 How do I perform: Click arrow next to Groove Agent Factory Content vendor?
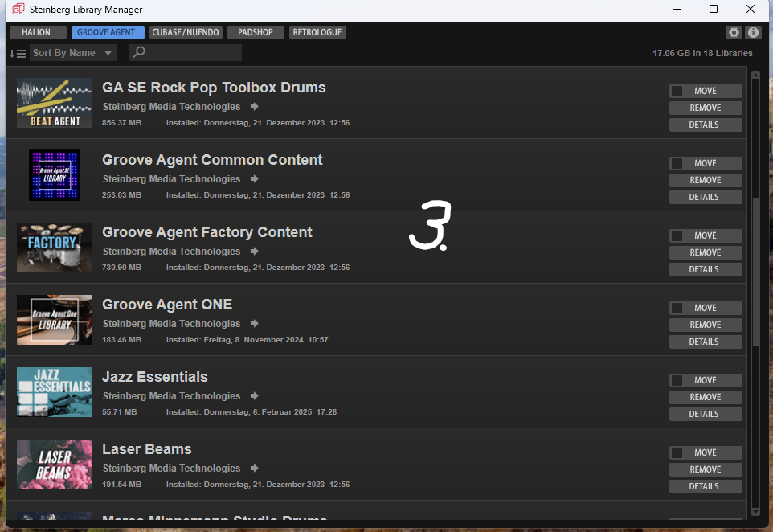pyautogui.click(x=255, y=252)
